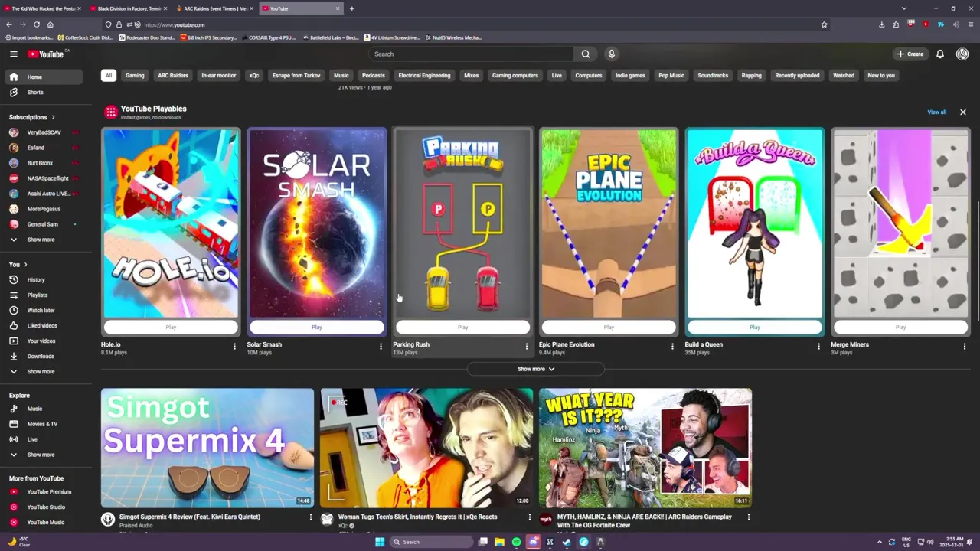This screenshot has width=980, height=551.
Task: Select the Escape from Tarkov chip
Action: 296,75
